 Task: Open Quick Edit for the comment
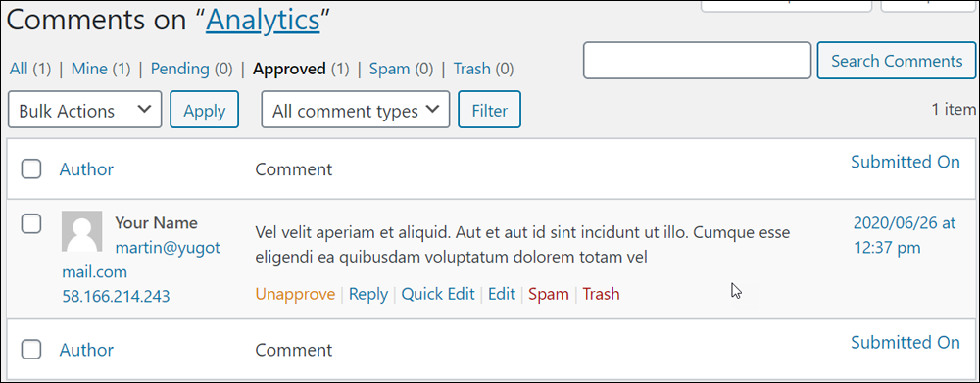point(438,294)
